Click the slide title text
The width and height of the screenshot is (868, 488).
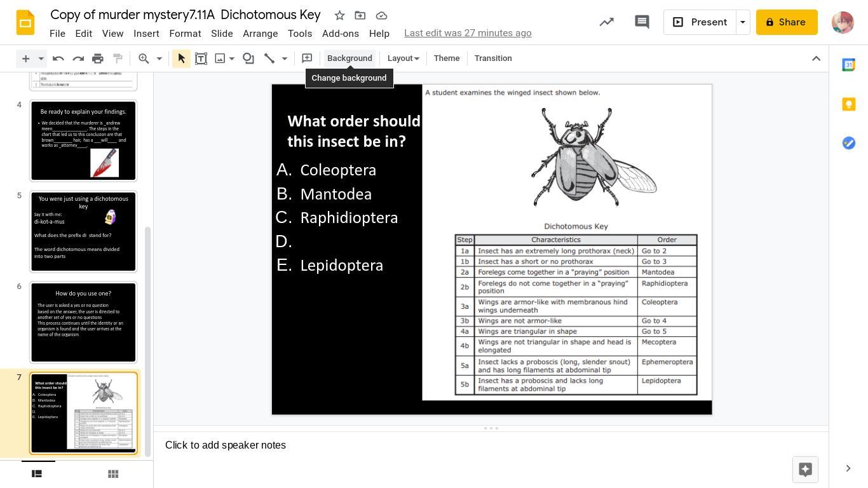354,131
